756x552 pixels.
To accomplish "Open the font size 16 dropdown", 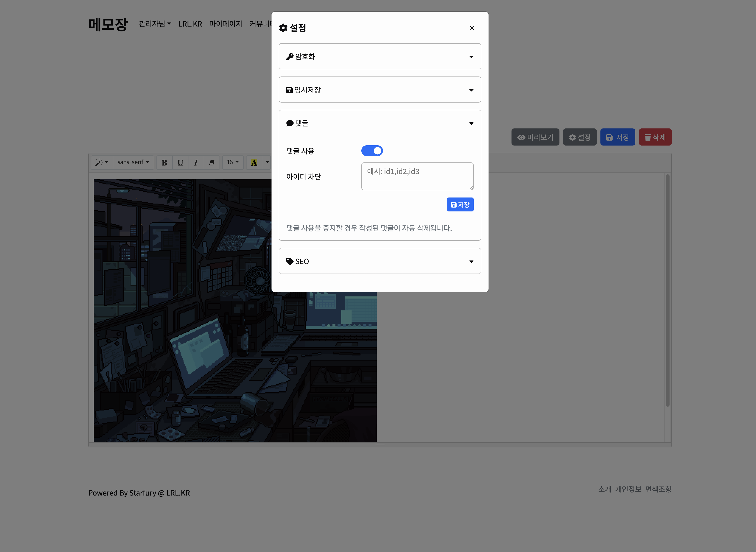I will tap(233, 162).
